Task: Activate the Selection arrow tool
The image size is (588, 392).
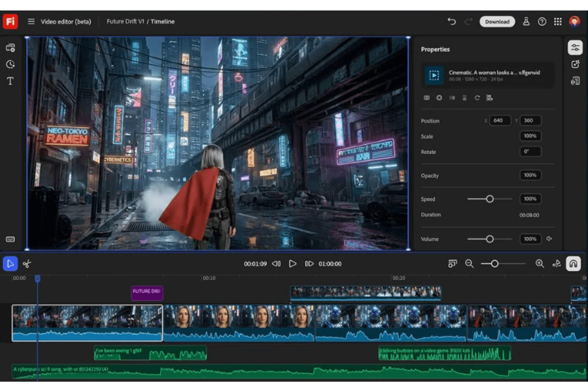Action: 10,264
